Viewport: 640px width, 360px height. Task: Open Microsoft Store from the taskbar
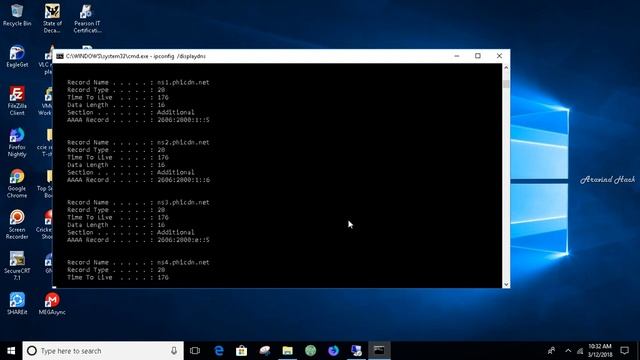click(x=242, y=351)
